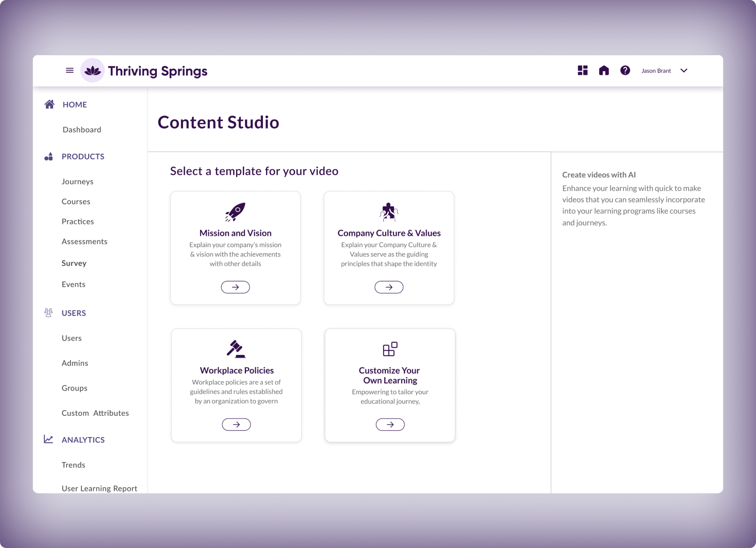Click the Content Studio page heading
756x548 pixels.
[x=218, y=122]
